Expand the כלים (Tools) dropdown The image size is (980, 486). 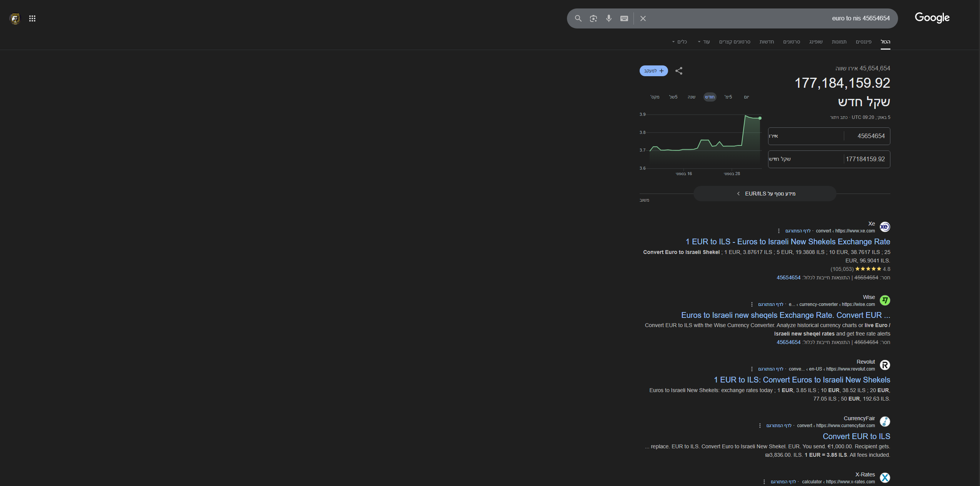click(680, 42)
